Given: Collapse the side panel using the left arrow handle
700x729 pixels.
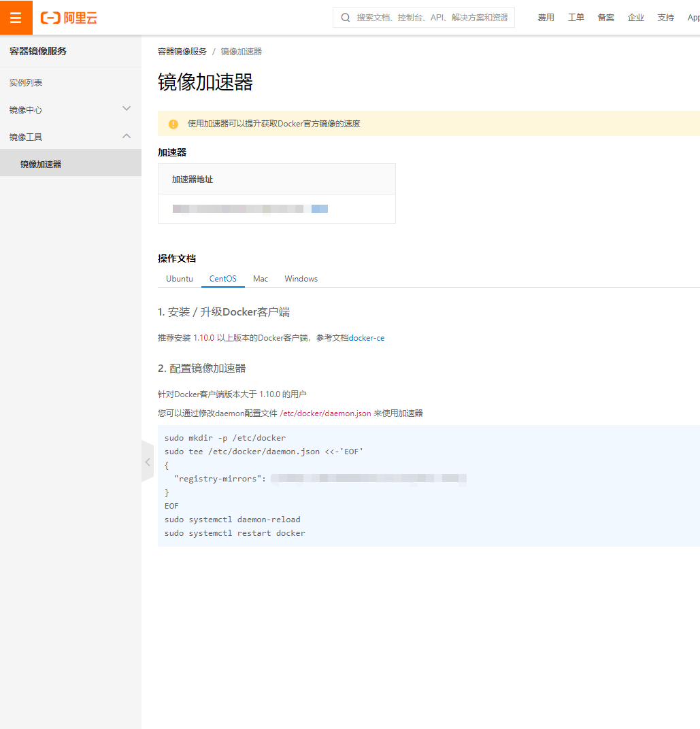Looking at the screenshot, I should 148,461.
